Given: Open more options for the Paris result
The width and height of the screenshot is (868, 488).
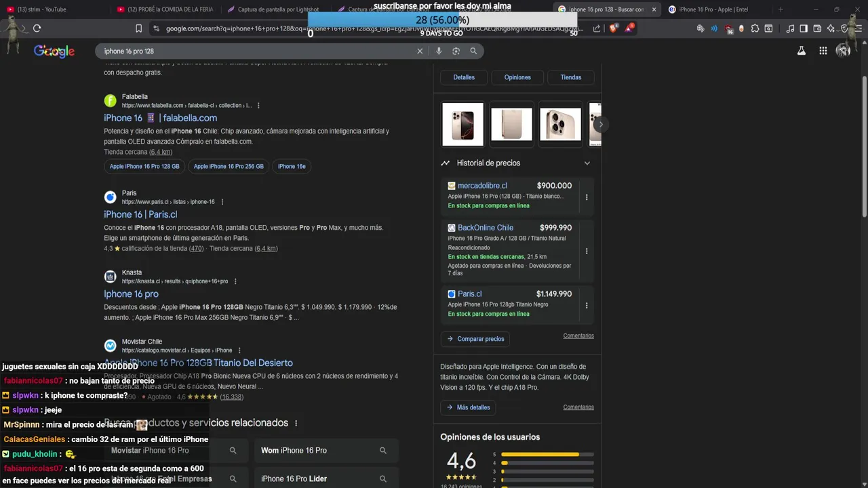Looking at the screenshot, I should [x=222, y=202].
